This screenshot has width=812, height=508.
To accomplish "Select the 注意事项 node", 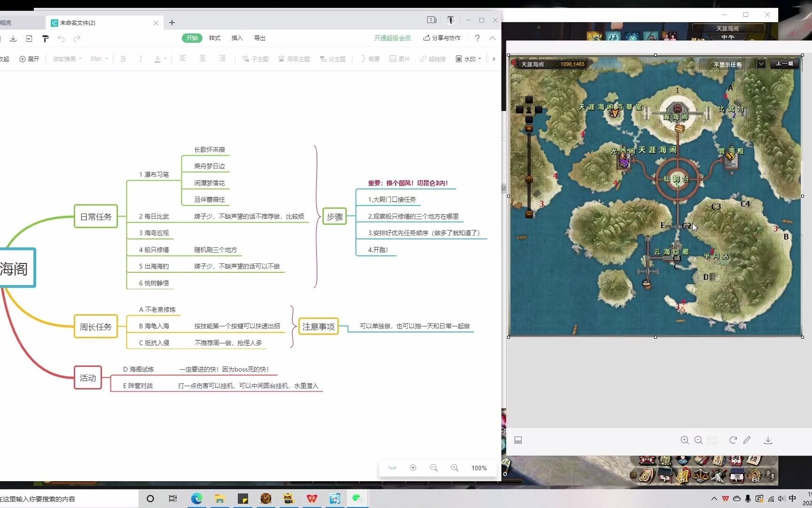I will coord(319,326).
